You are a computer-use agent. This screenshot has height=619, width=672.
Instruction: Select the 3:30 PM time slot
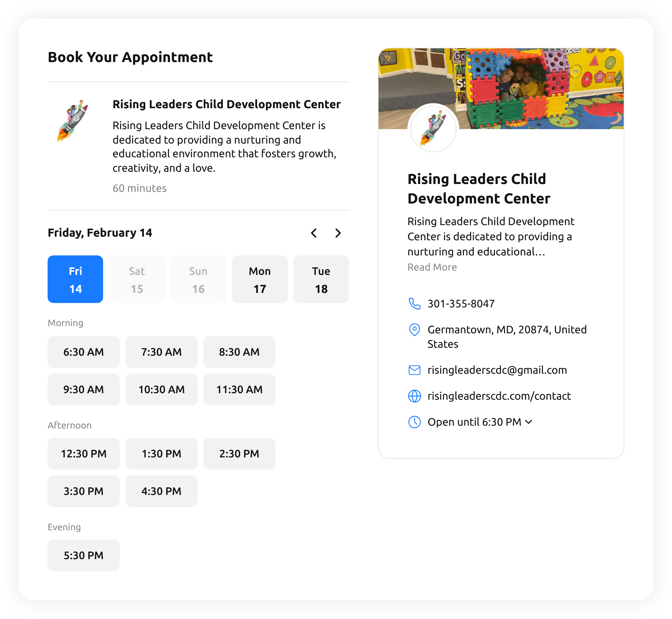click(84, 491)
